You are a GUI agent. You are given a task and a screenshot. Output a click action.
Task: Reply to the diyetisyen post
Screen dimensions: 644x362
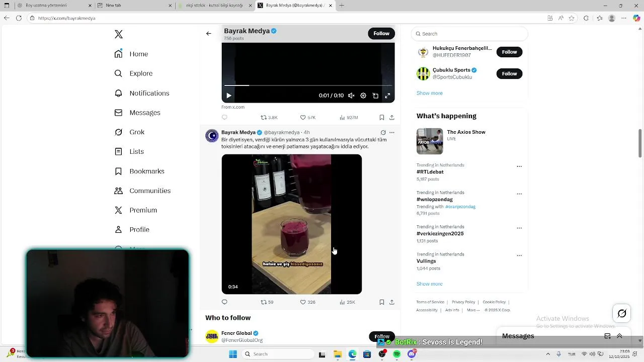click(x=224, y=302)
